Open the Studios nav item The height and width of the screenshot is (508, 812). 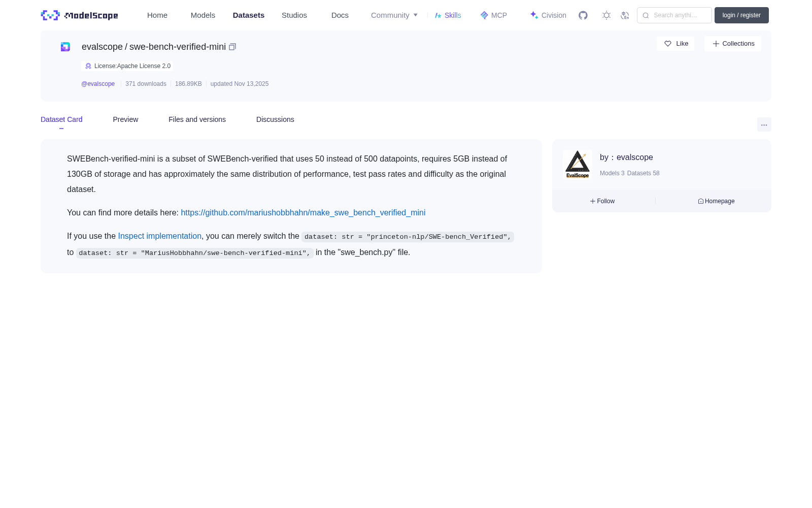294,15
